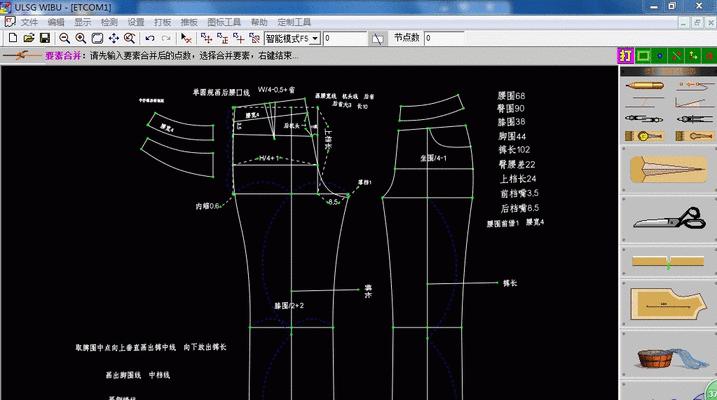Zoom out with the minus magnifier
Viewport: 717px width, 400px height.
tap(64, 38)
